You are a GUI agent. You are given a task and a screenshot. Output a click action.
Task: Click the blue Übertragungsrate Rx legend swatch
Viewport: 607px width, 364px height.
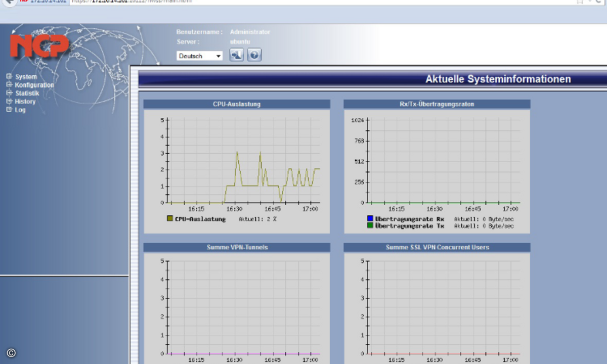pos(370,219)
